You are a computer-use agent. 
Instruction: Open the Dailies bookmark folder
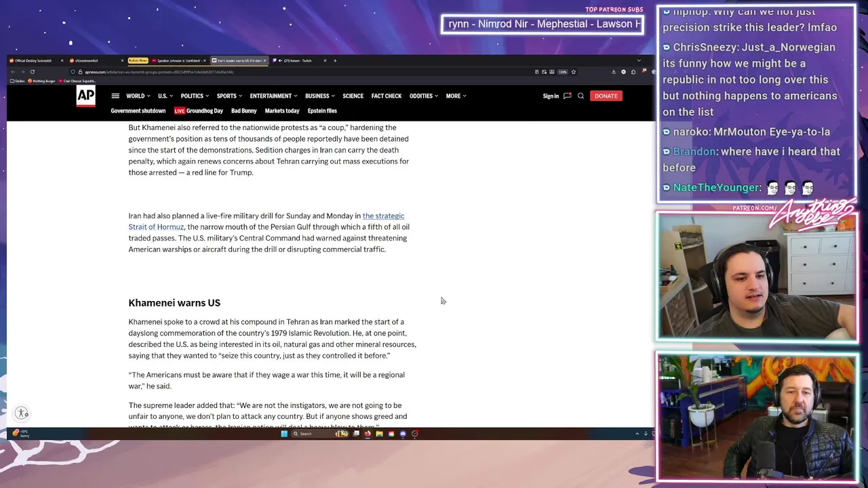click(18, 81)
